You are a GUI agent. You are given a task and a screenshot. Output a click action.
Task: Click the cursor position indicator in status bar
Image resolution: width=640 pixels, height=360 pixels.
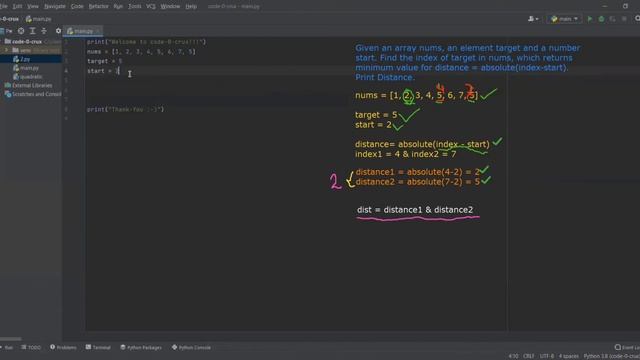[513, 356]
